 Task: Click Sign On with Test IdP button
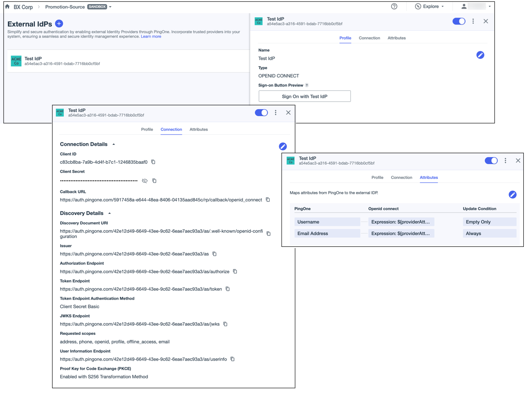point(305,96)
